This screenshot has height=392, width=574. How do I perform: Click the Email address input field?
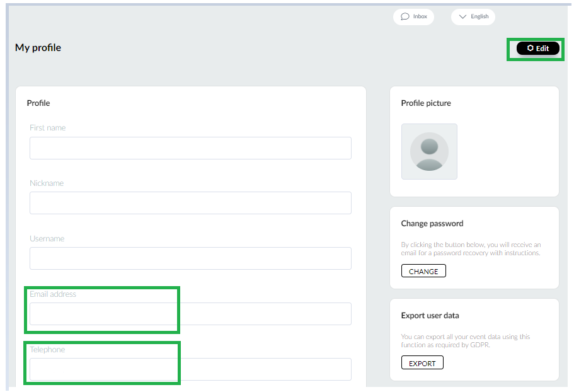(190, 314)
